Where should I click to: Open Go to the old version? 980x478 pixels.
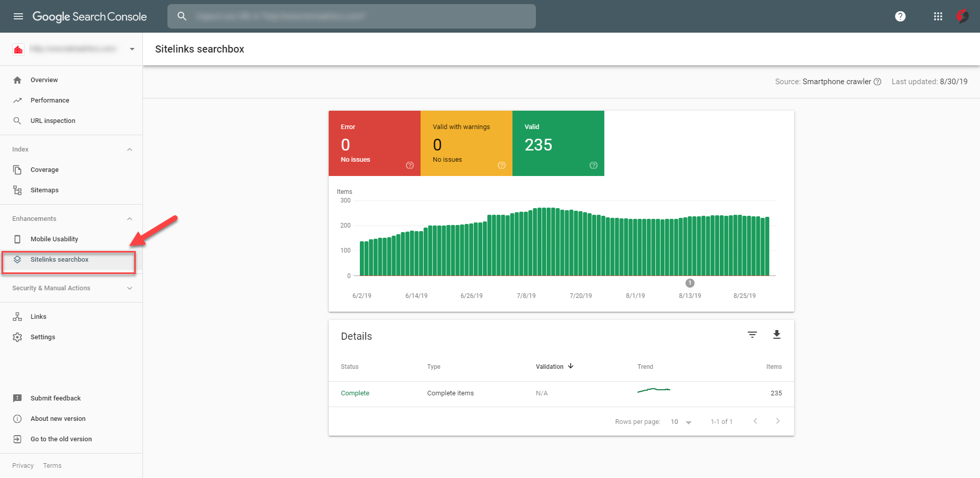click(61, 439)
